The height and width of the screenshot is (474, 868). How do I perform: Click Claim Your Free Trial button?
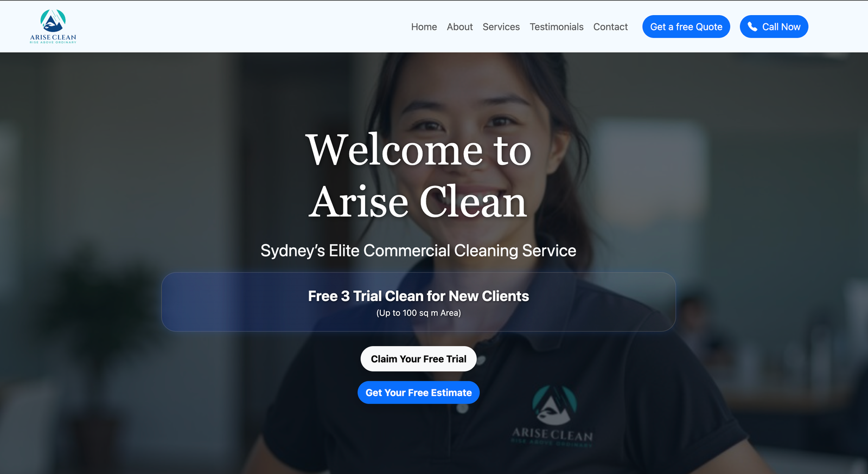[x=418, y=359]
